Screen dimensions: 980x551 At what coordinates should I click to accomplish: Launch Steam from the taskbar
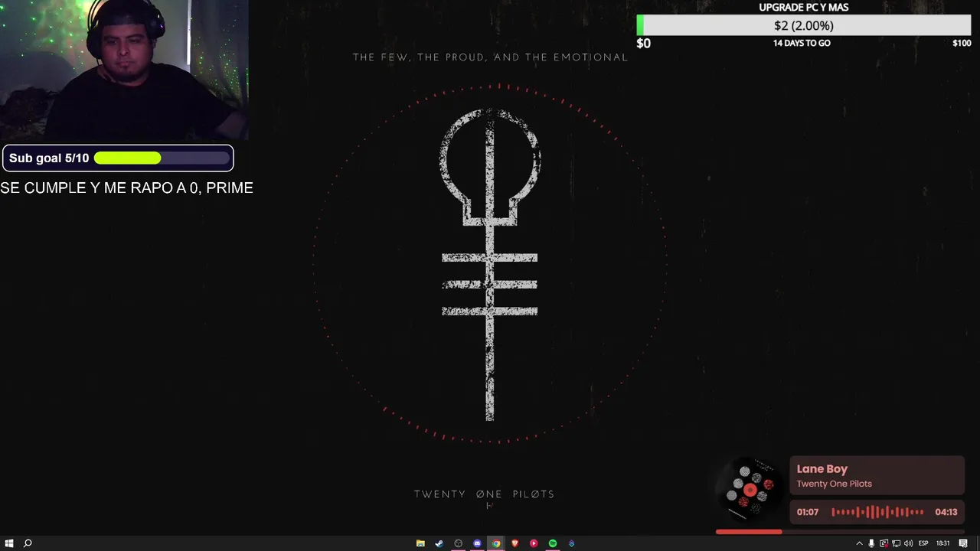pos(439,543)
